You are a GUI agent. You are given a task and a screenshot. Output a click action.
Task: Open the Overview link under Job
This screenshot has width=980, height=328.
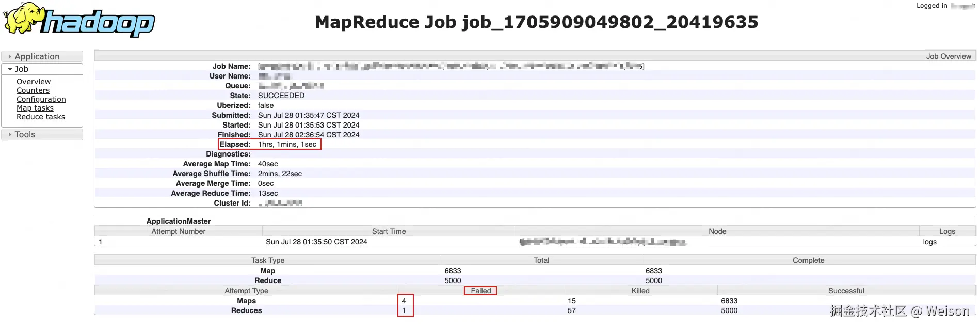point(34,82)
